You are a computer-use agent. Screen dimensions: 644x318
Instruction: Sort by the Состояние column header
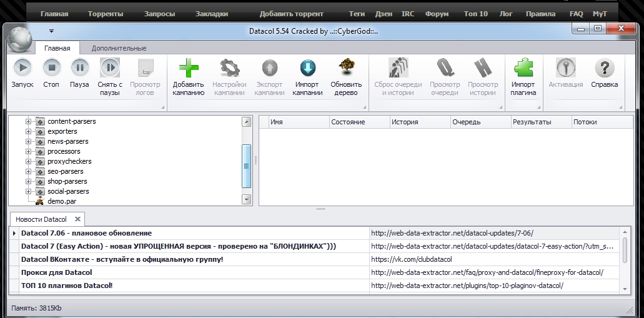coord(359,122)
